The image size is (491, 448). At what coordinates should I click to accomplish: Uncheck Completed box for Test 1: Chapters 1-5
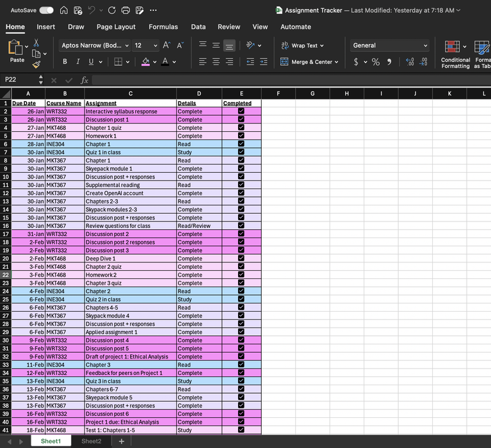coord(241,429)
